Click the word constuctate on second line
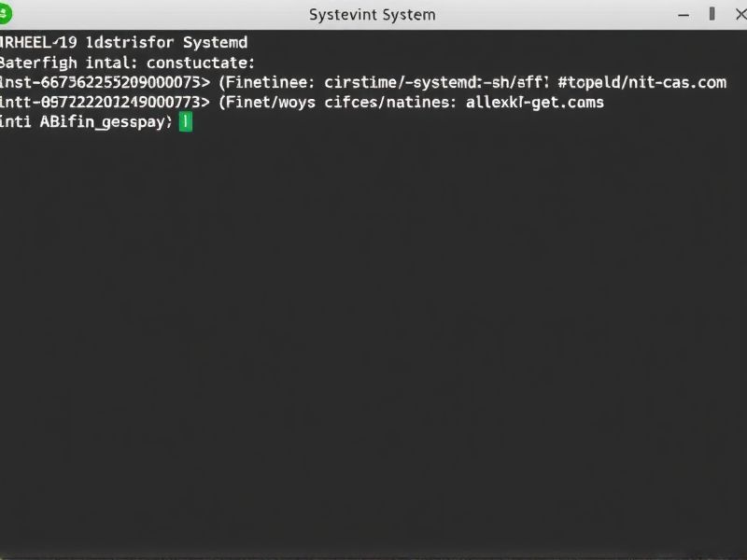The width and height of the screenshot is (747, 560). click(x=202, y=63)
